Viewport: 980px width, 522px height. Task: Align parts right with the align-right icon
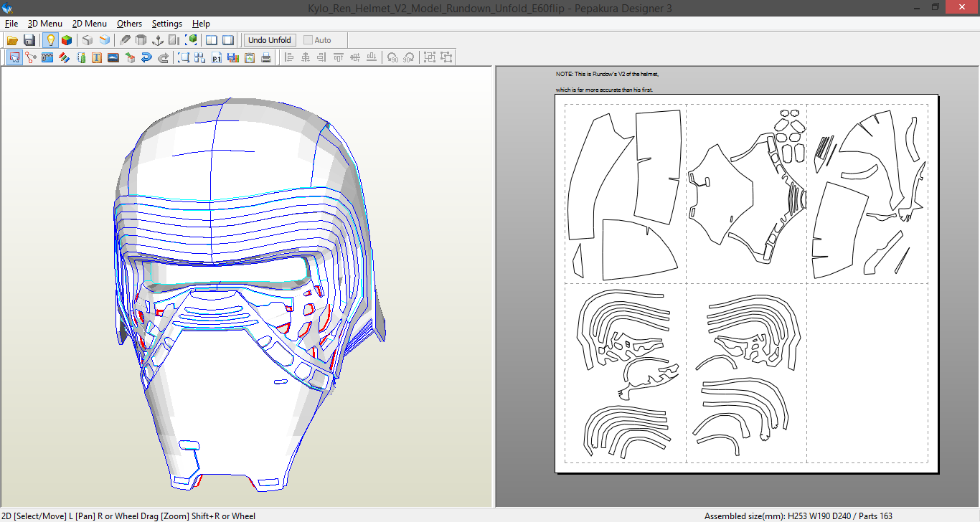point(322,57)
